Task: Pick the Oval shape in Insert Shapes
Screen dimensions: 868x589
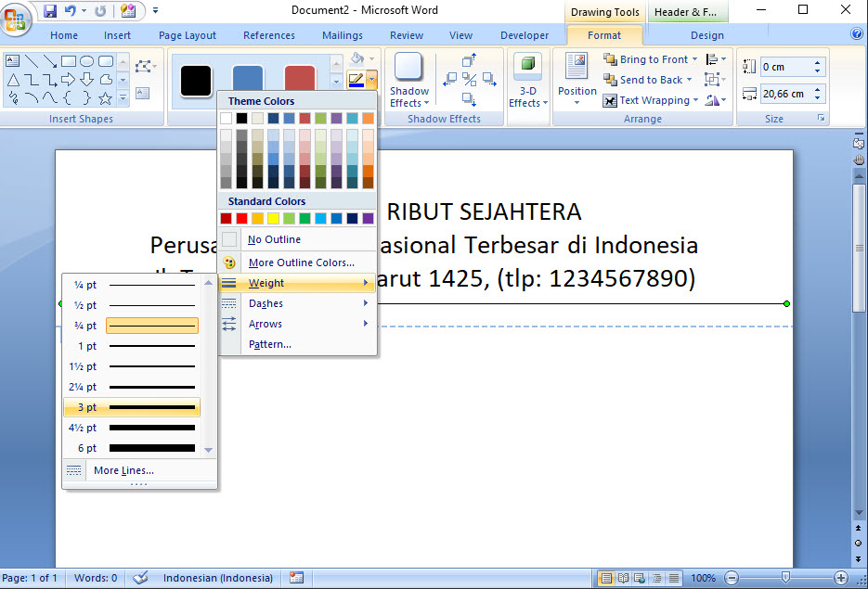Action: point(87,61)
